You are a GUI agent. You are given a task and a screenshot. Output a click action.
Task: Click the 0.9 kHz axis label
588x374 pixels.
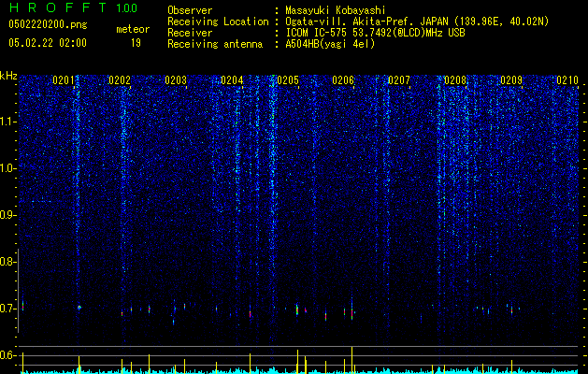coord(7,215)
